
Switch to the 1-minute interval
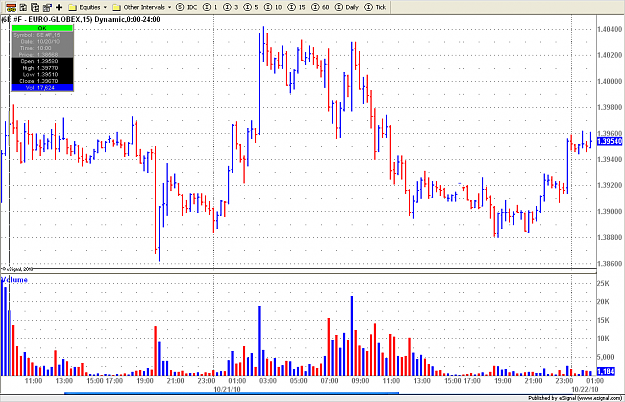(x=210, y=7)
